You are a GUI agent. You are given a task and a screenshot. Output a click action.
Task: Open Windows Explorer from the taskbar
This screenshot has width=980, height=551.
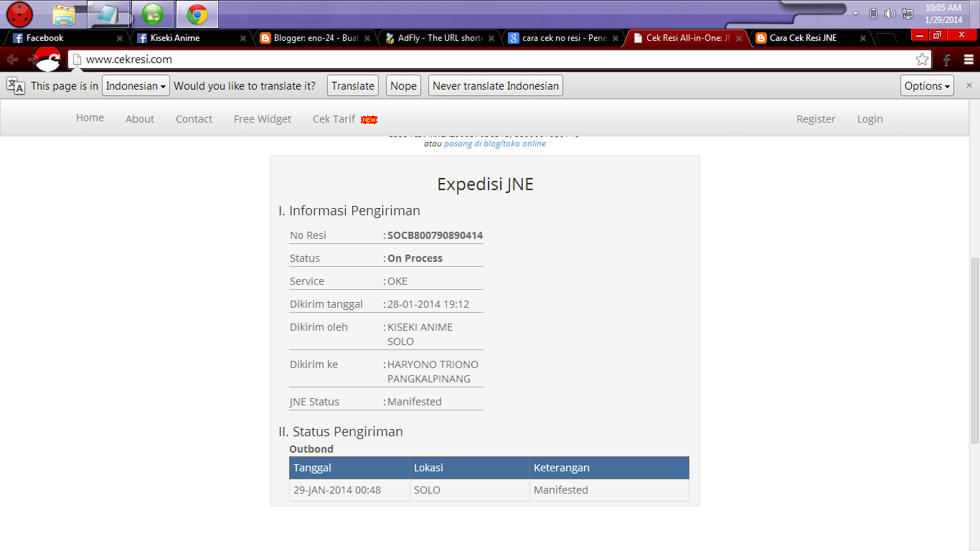point(64,14)
